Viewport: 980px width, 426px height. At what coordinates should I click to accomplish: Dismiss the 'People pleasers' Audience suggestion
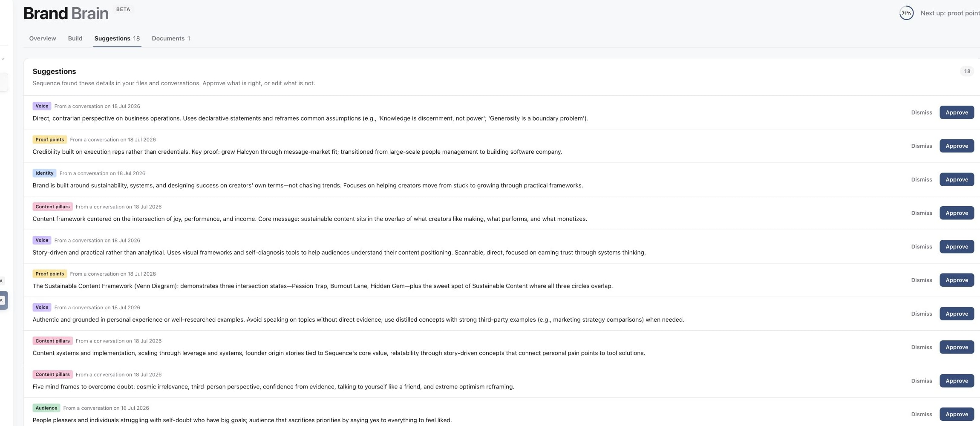[x=922, y=414]
